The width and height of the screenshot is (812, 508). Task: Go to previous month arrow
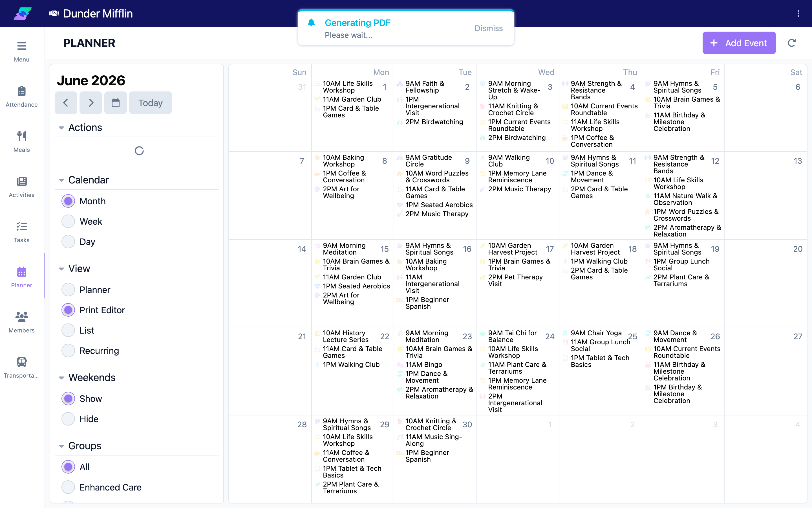[66, 103]
